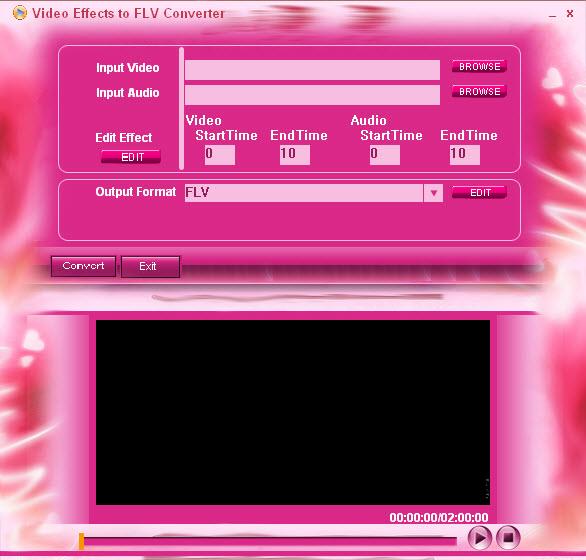Image resolution: width=586 pixels, height=560 pixels.
Task: Click the Input Video label
Action: click(128, 68)
